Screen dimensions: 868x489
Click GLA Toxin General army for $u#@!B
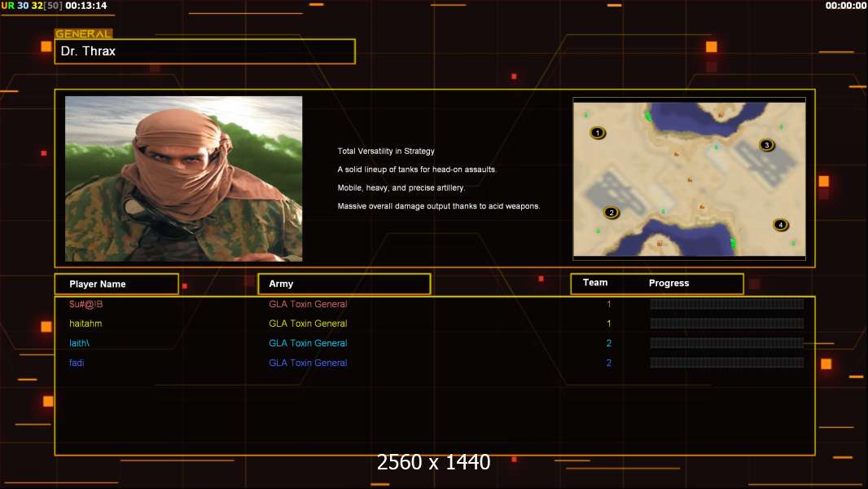coord(308,304)
